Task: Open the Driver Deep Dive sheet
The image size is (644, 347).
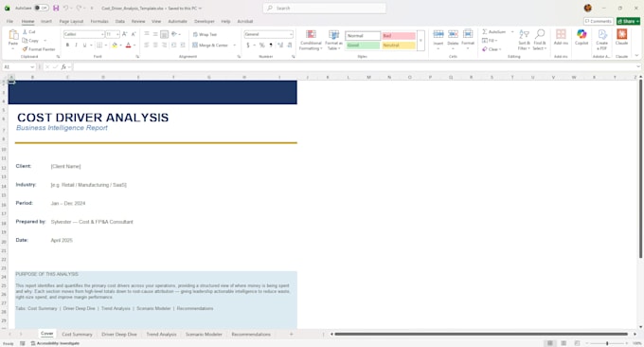Action: click(119, 335)
